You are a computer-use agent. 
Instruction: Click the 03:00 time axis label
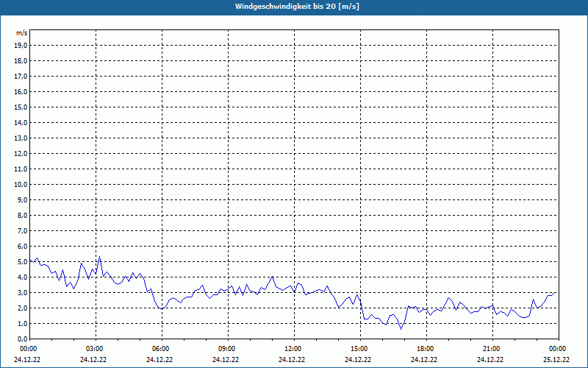coord(96,349)
